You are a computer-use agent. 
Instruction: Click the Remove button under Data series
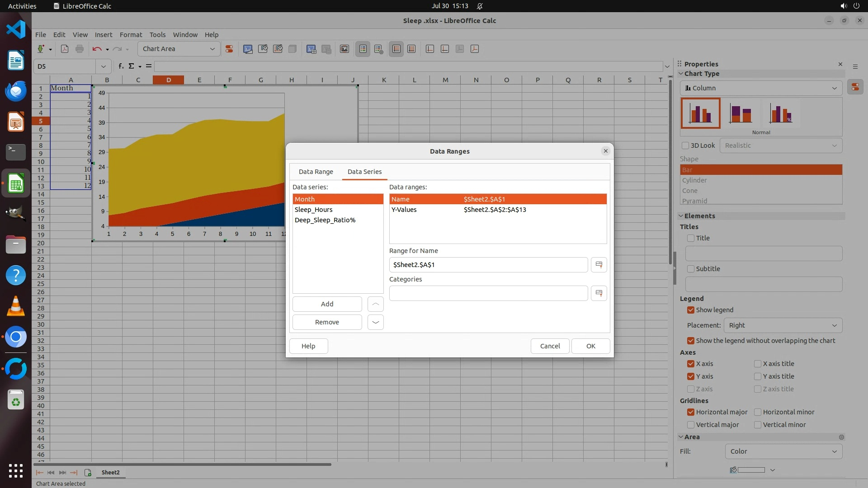(x=327, y=322)
